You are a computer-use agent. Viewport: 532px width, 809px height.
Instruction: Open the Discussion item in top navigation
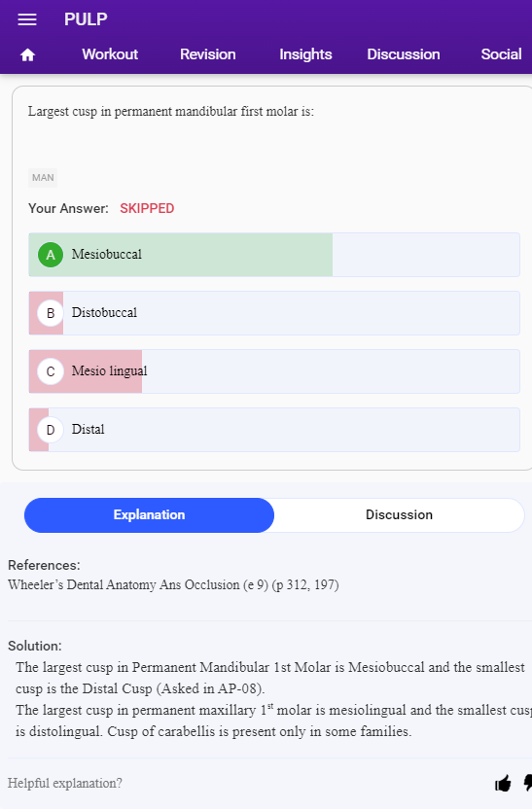(x=404, y=54)
